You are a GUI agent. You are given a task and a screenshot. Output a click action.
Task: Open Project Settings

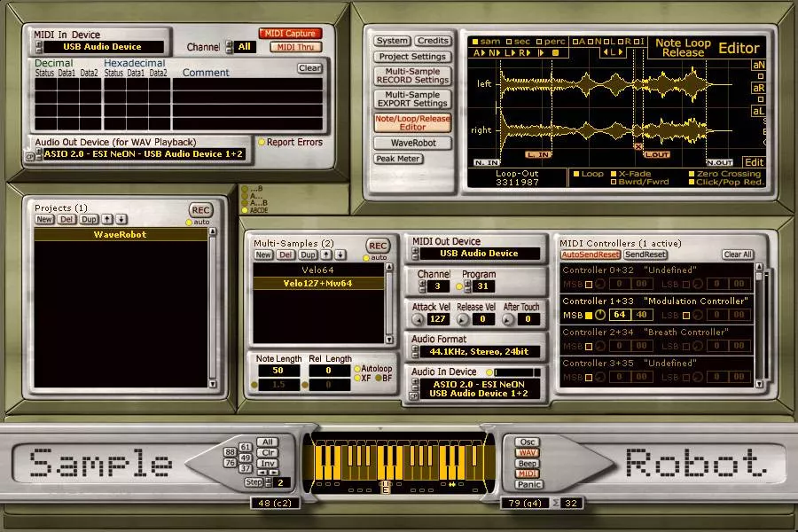tap(412, 57)
